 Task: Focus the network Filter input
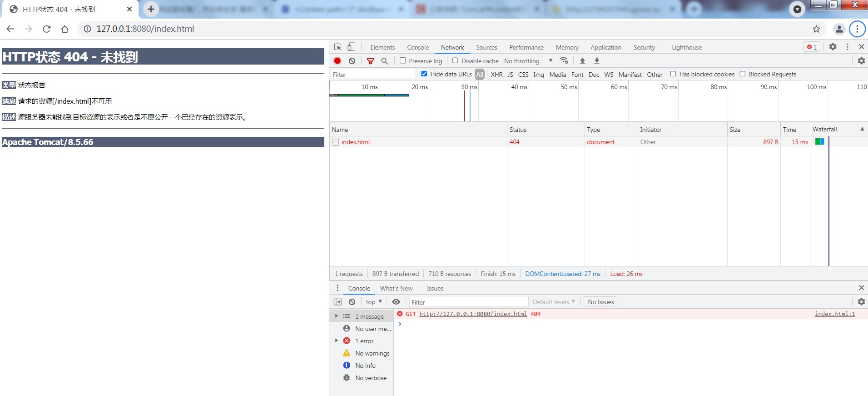[372, 75]
